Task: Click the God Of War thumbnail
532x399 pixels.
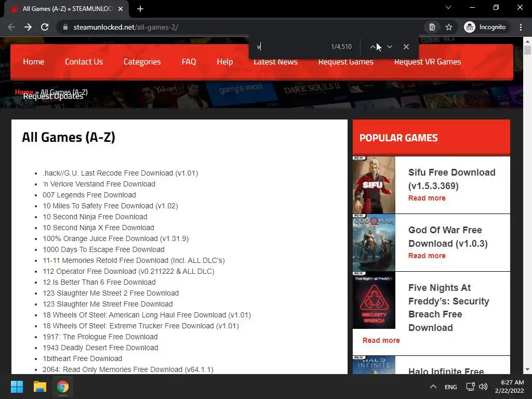Action: coord(374,243)
